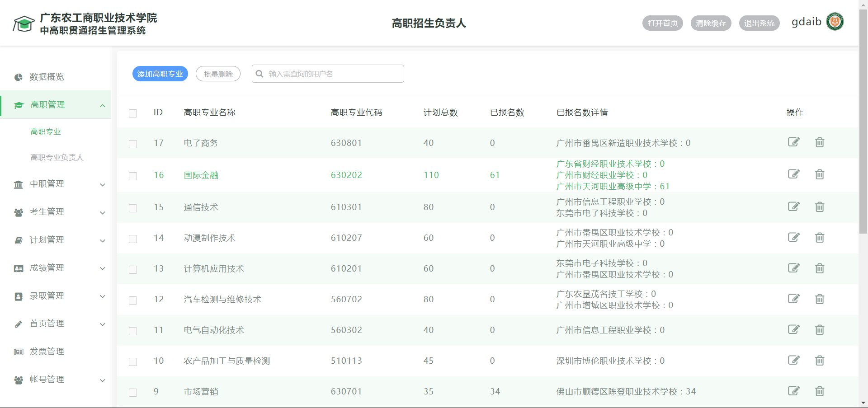This screenshot has width=868, height=408.
Task: Delete the 国际金融 entry
Action: point(820,174)
